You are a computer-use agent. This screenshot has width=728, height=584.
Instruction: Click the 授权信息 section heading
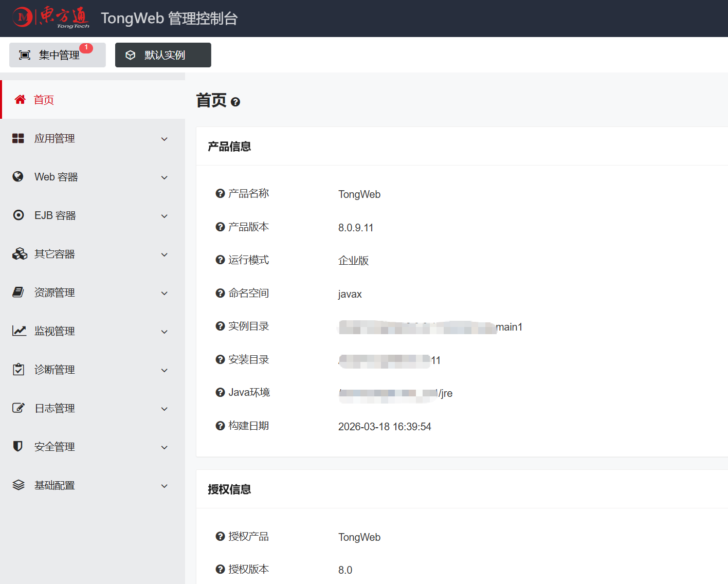(x=229, y=489)
